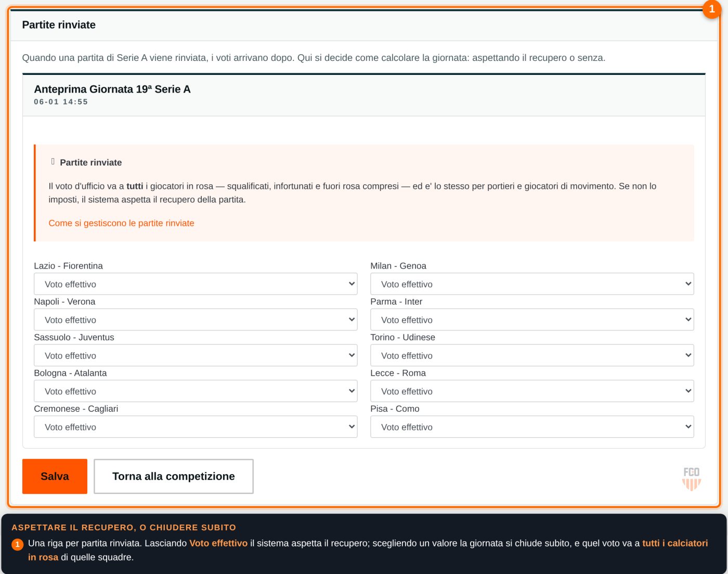Viewport: 728px width, 574px height.
Task: Click the 'Lazio - Fiorentina' match label
Action: coord(68,266)
